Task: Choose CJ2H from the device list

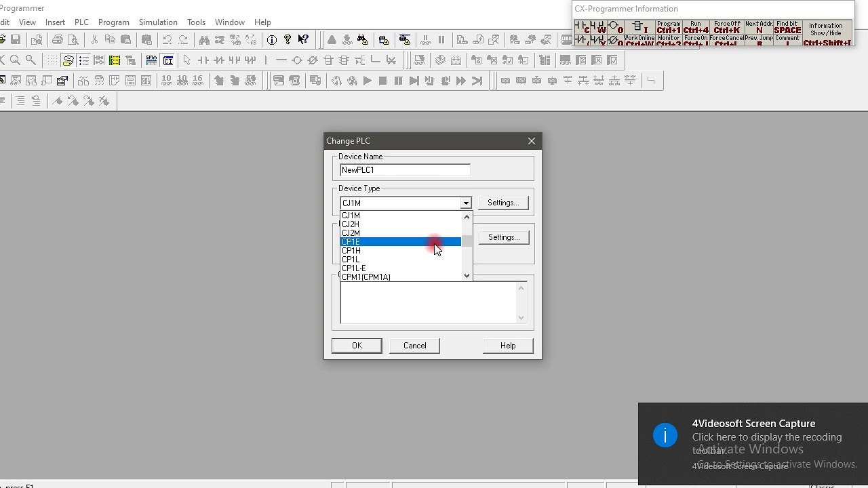Action: [400, 224]
